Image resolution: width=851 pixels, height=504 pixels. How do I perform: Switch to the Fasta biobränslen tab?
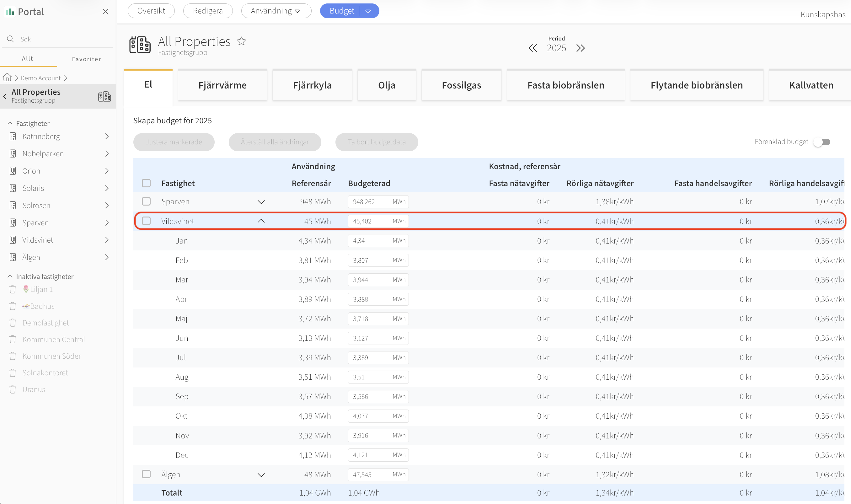[x=566, y=85]
